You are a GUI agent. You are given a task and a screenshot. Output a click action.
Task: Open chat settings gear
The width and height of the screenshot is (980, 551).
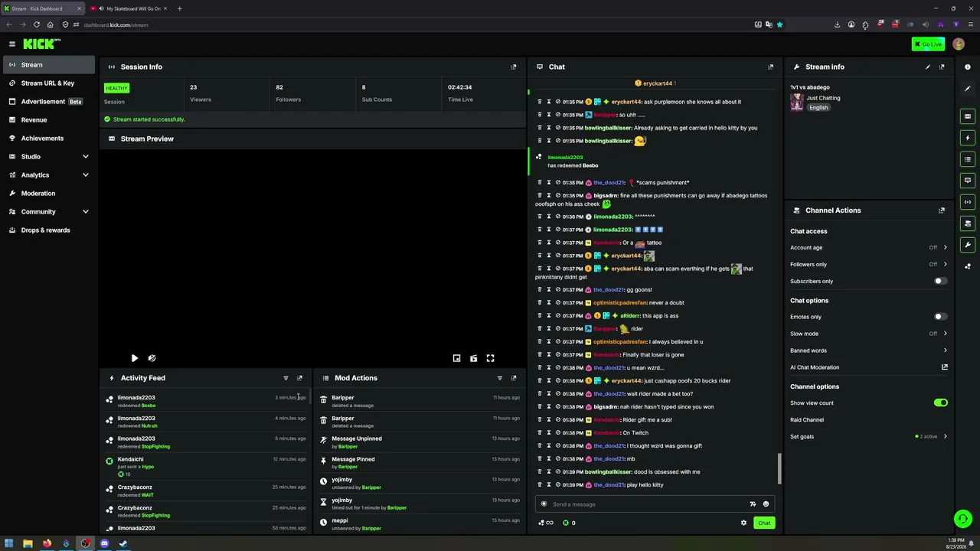(743, 523)
